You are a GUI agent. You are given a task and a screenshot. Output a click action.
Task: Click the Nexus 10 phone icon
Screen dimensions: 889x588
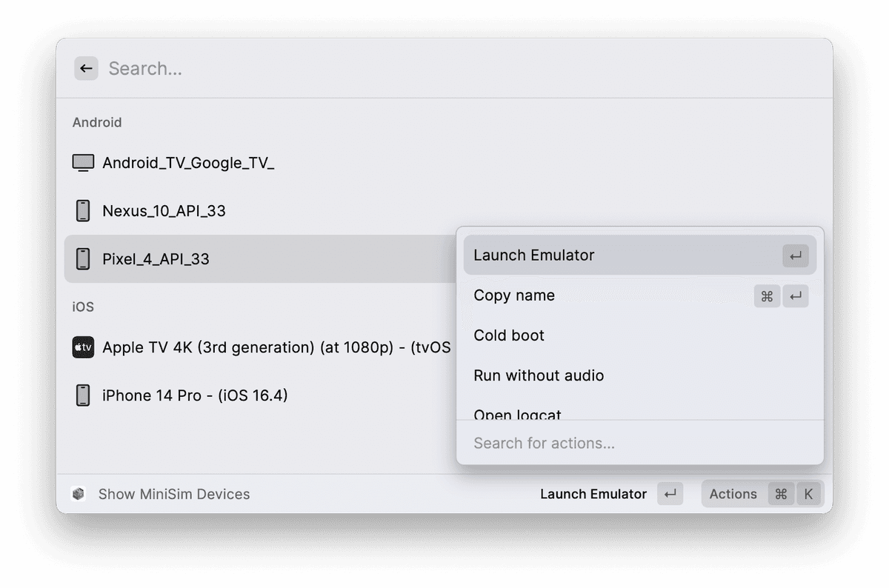click(x=83, y=211)
